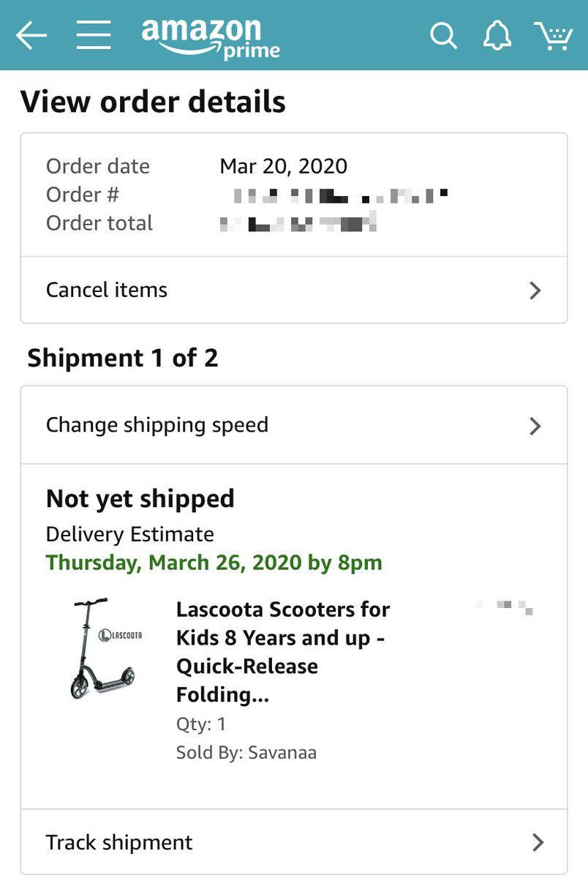This screenshot has height=878, width=588.
Task: Open the Lascoota Scooters product title
Action: pyautogui.click(x=283, y=651)
